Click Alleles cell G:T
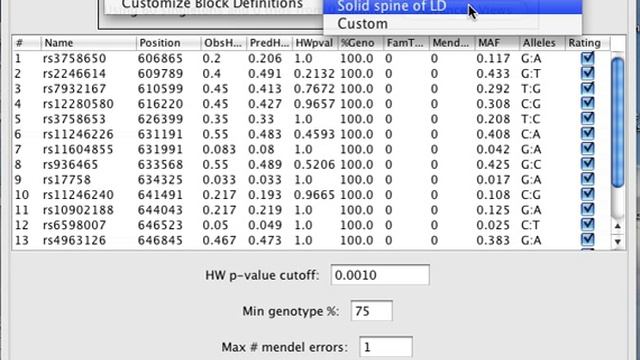The height and width of the screenshot is (360, 640). pyautogui.click(x=531, y=73)
